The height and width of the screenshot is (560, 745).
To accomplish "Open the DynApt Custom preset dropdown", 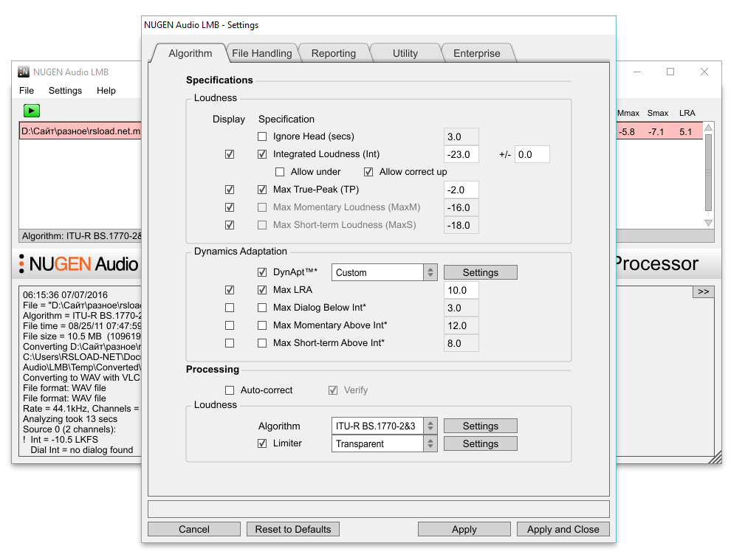I will click(x=384, y=272).
